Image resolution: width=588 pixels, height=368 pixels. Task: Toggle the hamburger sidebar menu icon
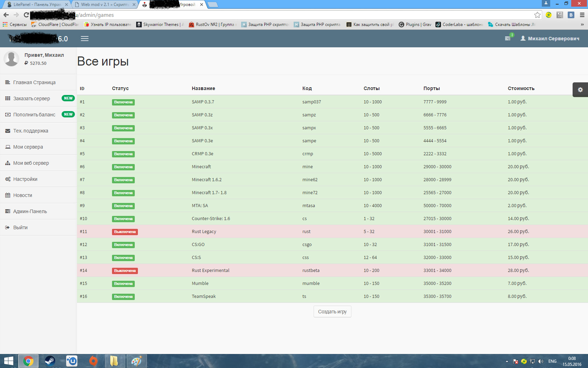(85, 39)
